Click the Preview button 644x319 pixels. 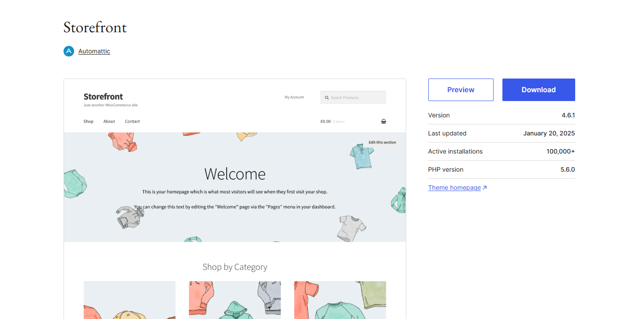461,90
